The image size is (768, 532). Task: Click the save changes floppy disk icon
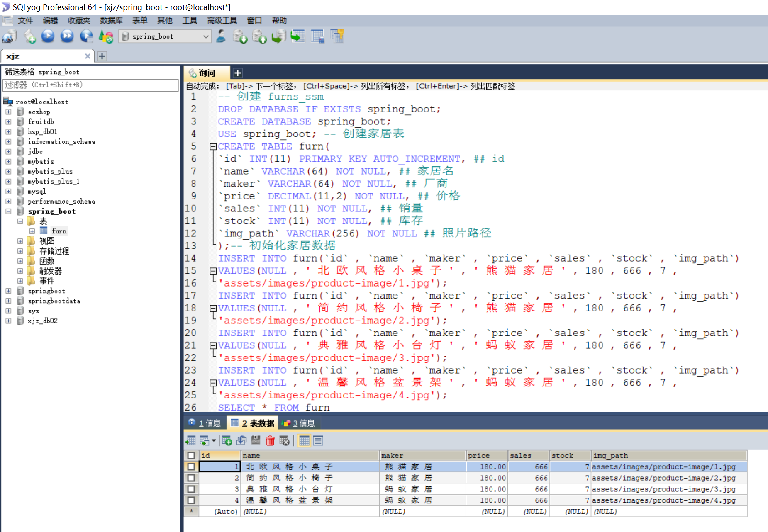(256, 440)
